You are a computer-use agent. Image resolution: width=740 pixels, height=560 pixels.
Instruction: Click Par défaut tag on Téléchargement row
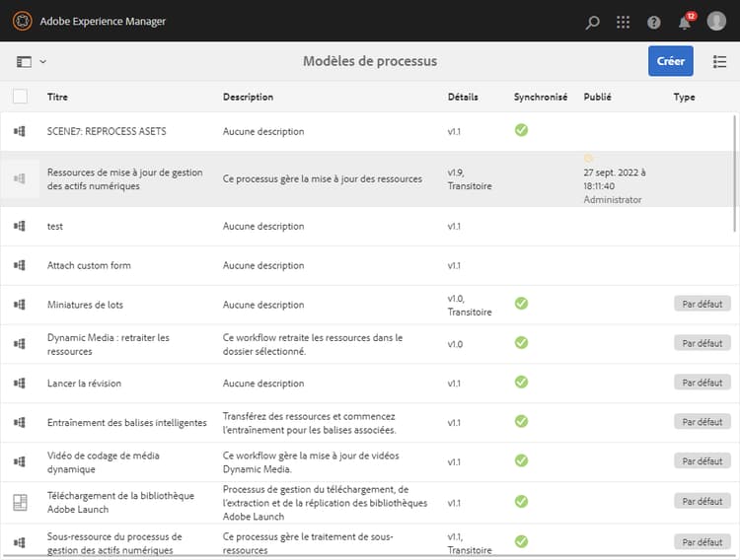(x=703, y=501)
